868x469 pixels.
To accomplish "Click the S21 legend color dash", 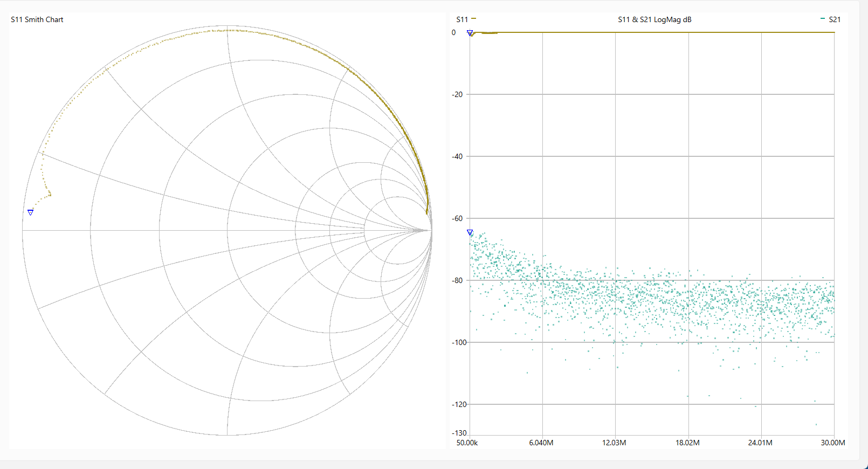I will click(822, 19).
